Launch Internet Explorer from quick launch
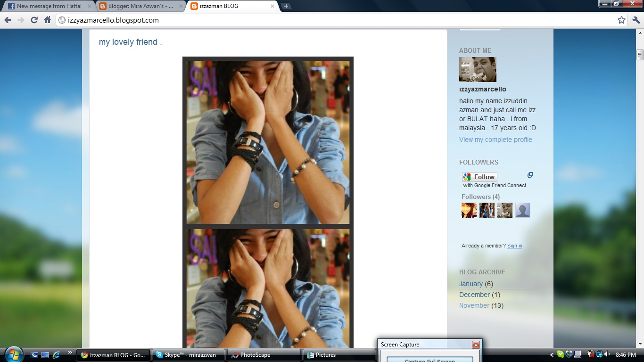Viewport: 644px width, 362px height. [x=57, y=355]
